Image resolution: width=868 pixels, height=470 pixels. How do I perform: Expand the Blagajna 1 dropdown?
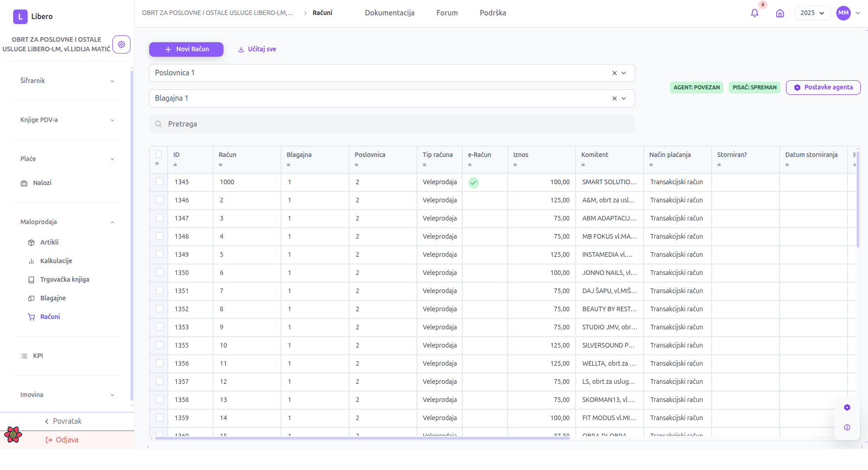624,98
